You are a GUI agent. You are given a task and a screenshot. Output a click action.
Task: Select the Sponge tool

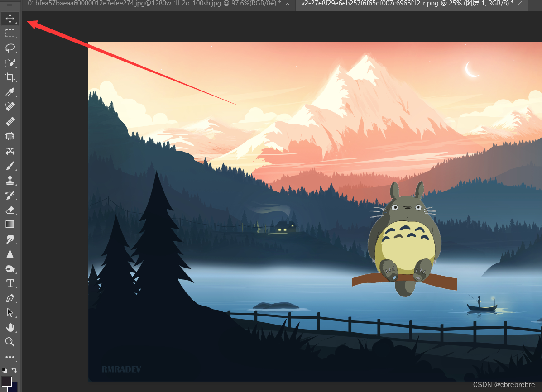[x=10, y=268]
